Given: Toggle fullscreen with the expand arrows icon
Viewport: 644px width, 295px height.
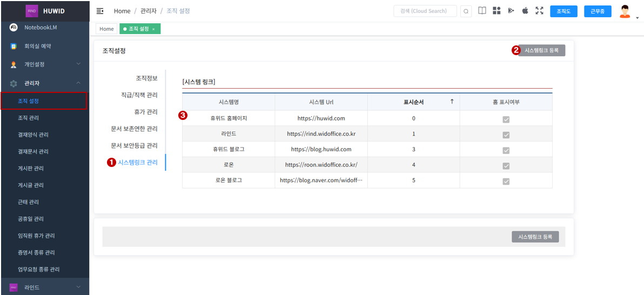Looking at the screenshot, I should click(539, 11).
